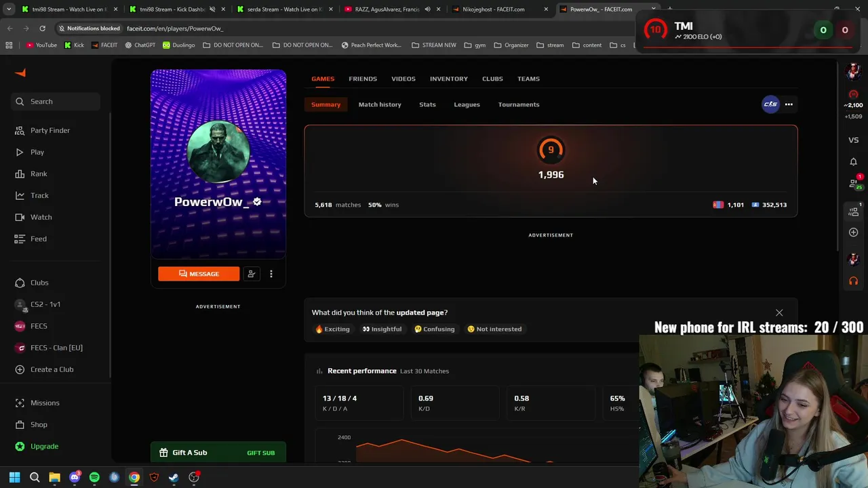The width and height of the screenshot is (868, 488).
Task: Click the PowerwOw_ profile avatar
Action: click(218, 152)
